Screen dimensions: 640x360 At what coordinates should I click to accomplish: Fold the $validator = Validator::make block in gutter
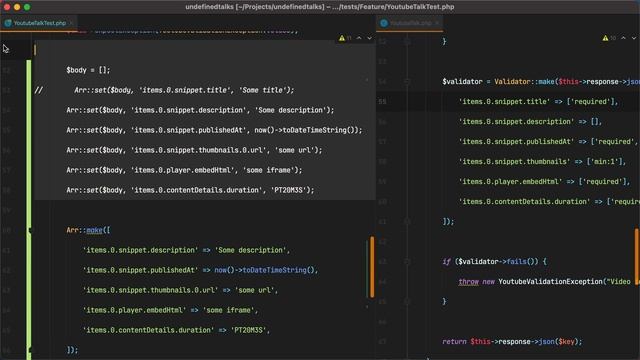407,82
